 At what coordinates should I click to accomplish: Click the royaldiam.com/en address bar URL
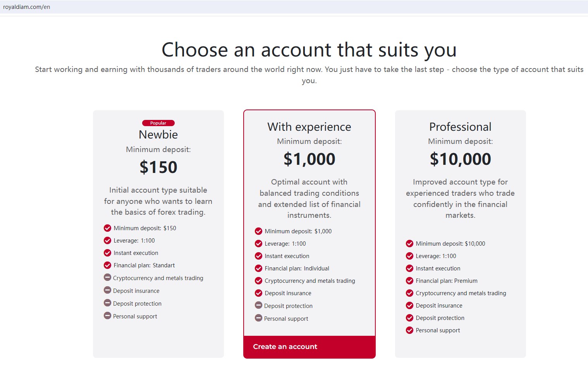27,7
